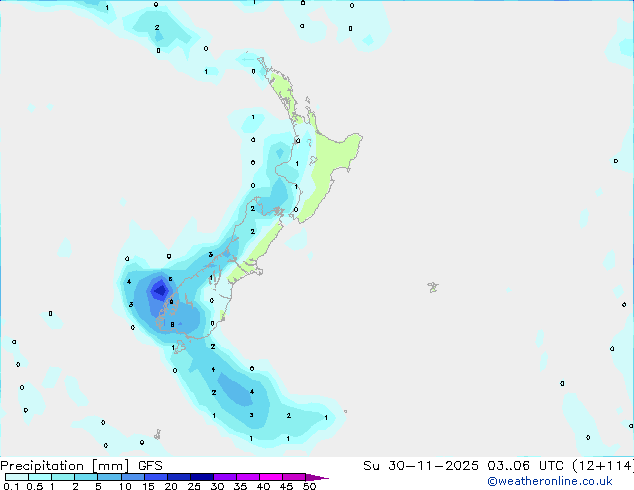Select the 30–35 mm purple legend swatch
This screenshot has width=634, height=490.
tap(225, 477)
